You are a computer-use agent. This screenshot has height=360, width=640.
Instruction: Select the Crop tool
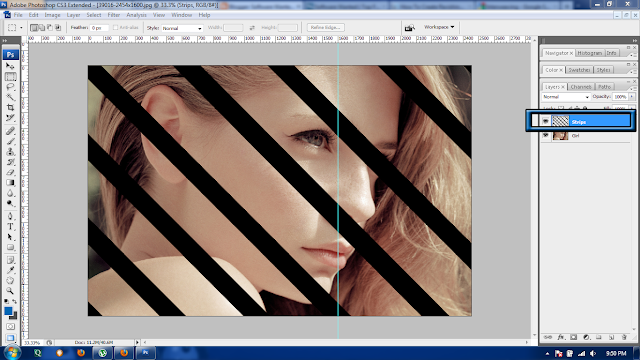10,107
